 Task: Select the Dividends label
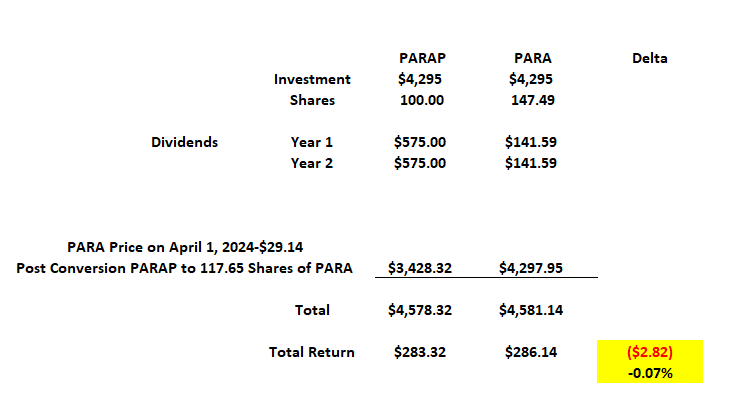pos(184,142)
